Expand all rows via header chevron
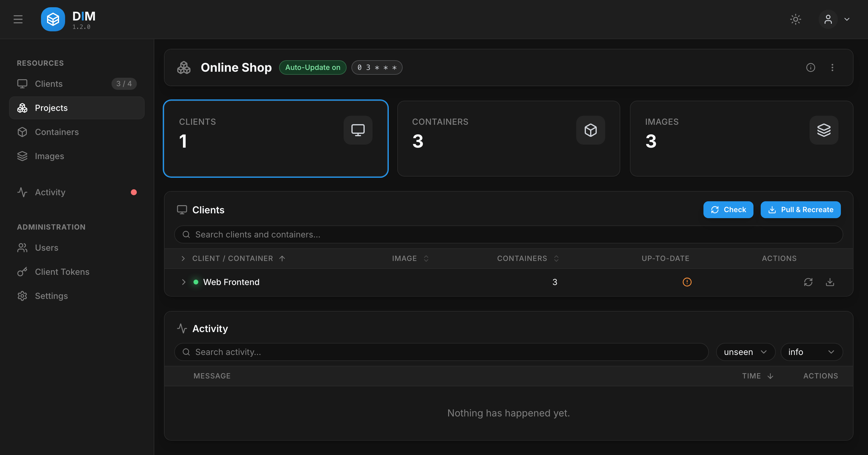Image resolution: width=868 pixels, height=455 pixels. (x=183, y=258)
